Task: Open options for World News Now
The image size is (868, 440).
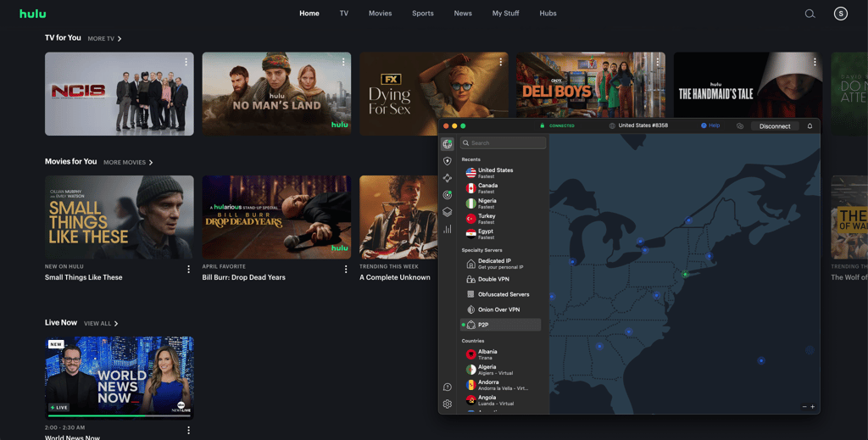Action: point(188,430)
